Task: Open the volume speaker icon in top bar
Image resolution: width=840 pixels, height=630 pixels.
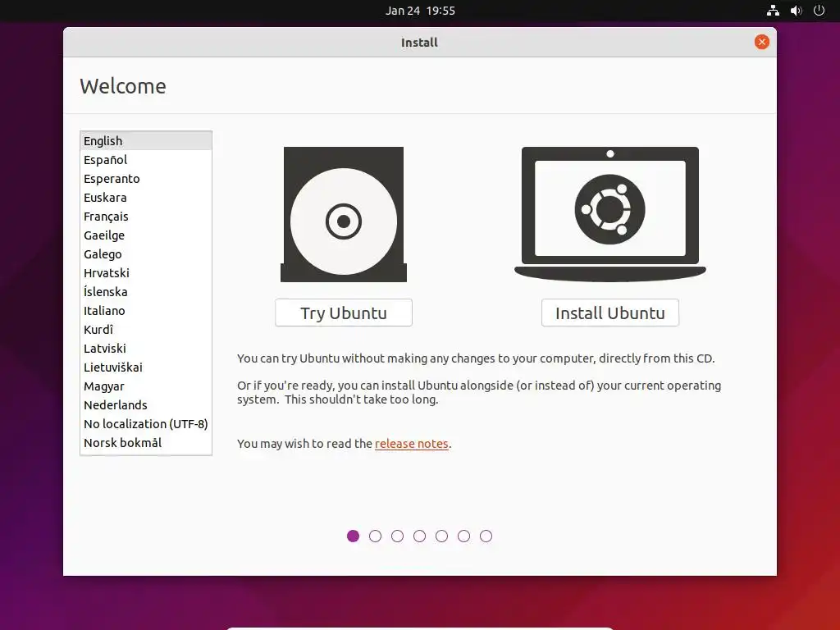Action: 796,10
